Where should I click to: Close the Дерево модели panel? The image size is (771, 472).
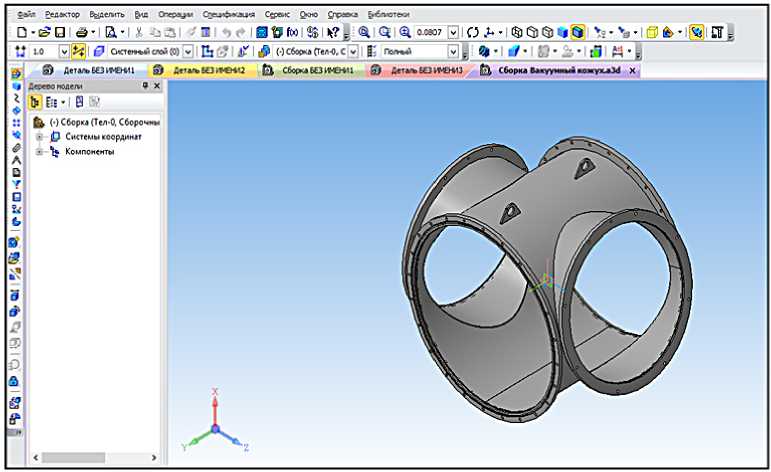157,86
